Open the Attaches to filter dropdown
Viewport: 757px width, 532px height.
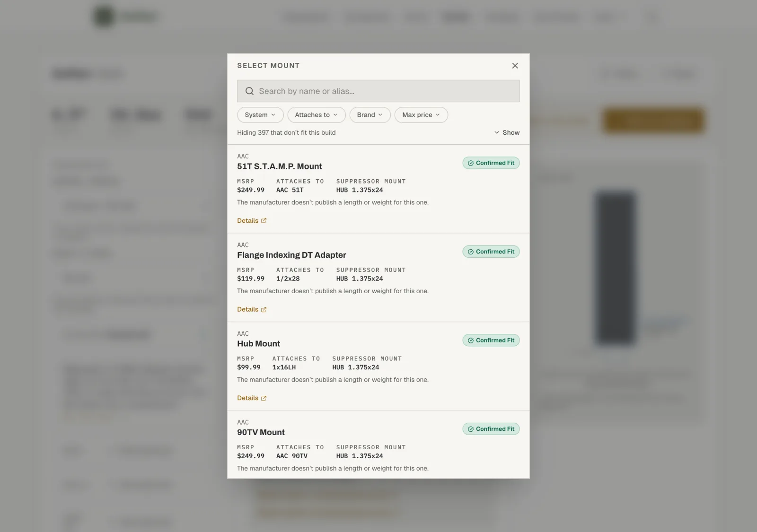pos(317,115)
